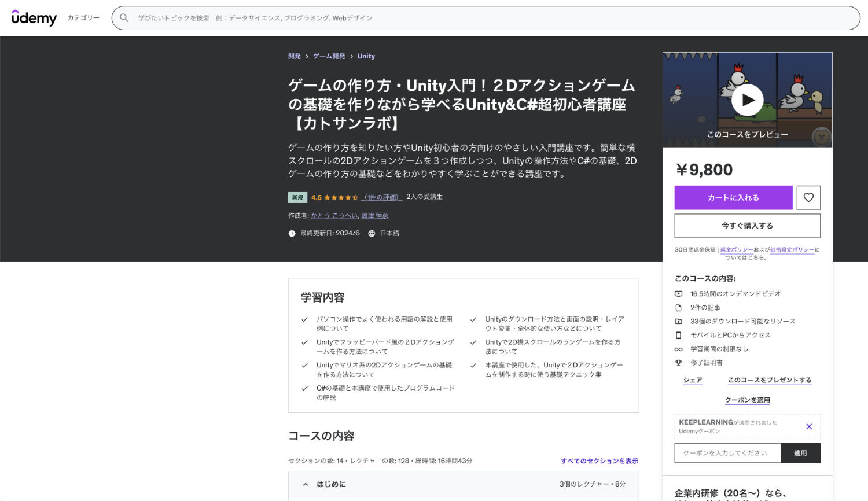The width and height of the screenshot is (868, 501).
Task: Click the article document icon
Action: point(678,308)
